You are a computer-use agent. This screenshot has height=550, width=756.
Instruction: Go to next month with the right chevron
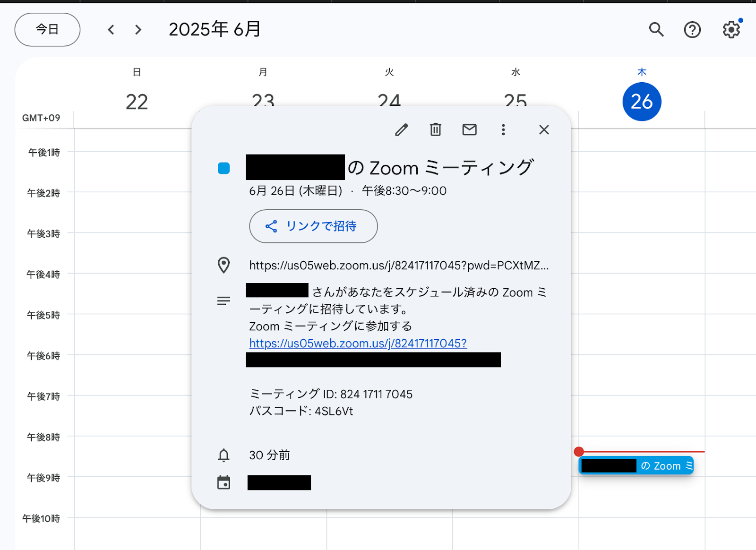(x=138, y=29)
